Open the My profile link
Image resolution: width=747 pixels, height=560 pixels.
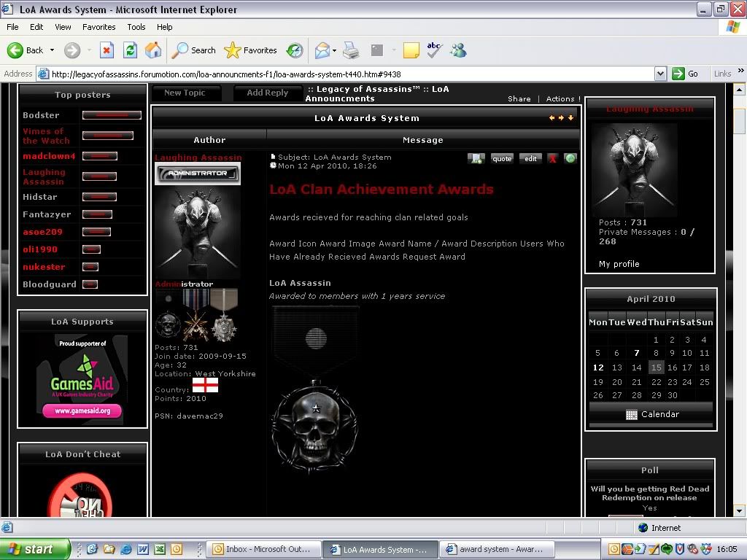coord(619,264)
